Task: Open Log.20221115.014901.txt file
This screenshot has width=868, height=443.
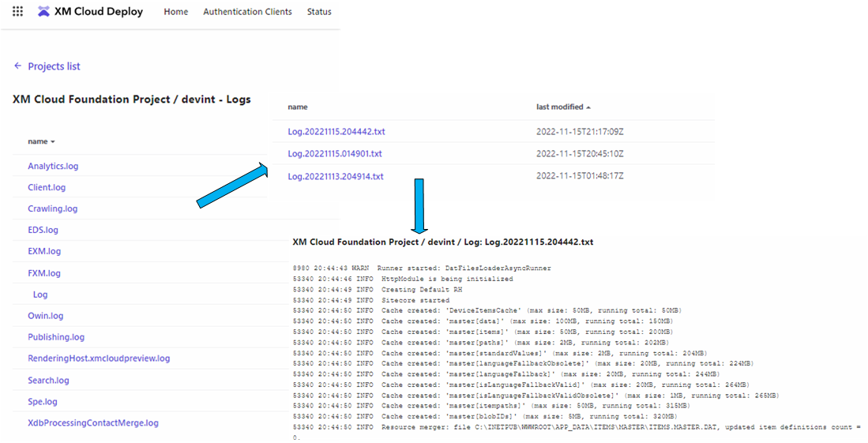Action: click(x=335, y=153)
